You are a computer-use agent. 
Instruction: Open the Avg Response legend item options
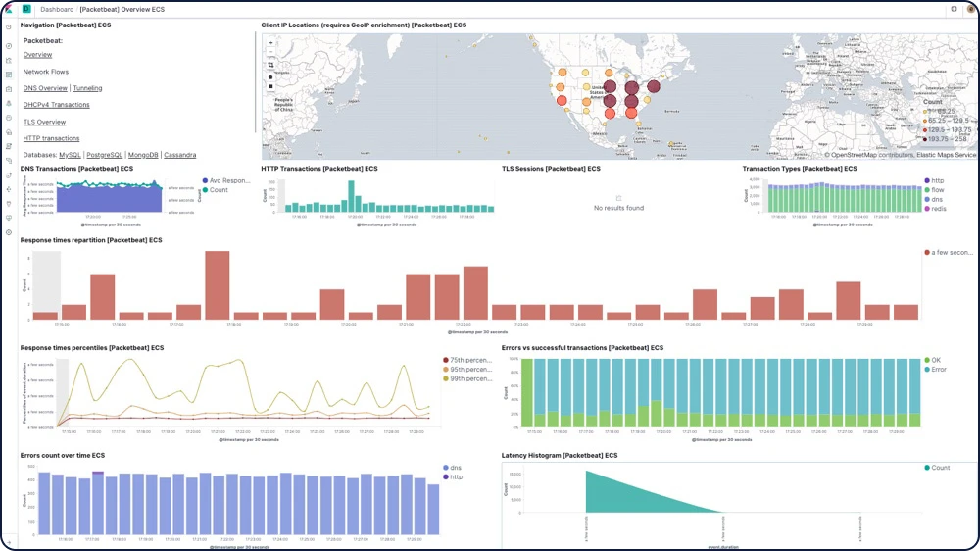click(229, 180)
